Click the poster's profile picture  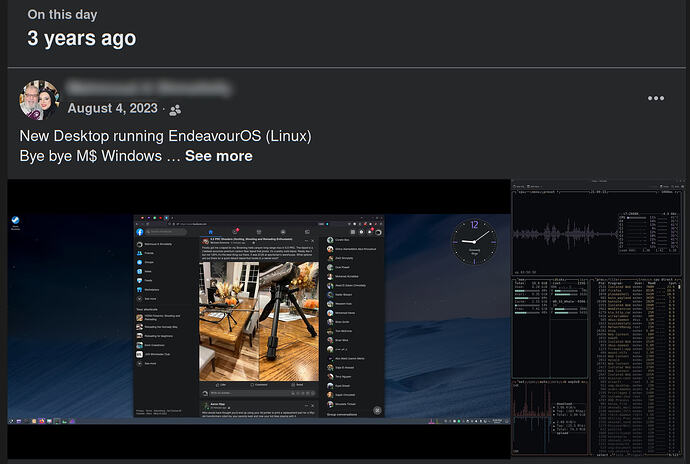coord(40,100)
